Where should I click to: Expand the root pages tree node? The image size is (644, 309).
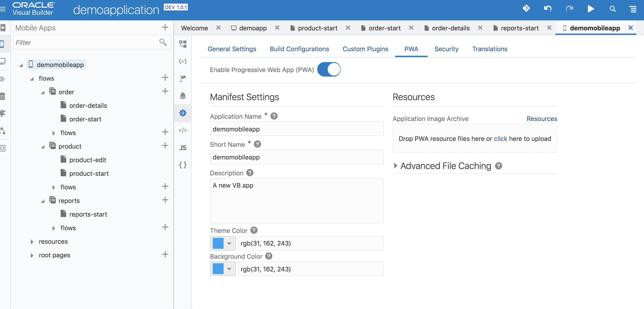point(32,255)
